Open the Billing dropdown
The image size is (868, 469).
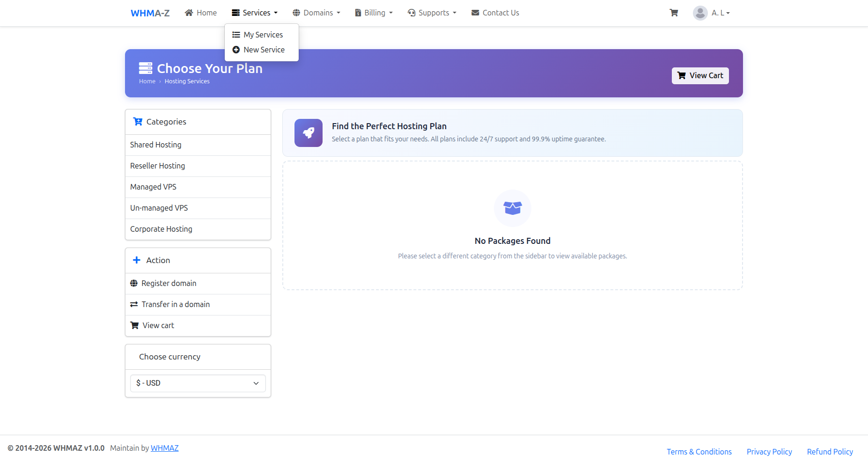[x=373, y=13]
